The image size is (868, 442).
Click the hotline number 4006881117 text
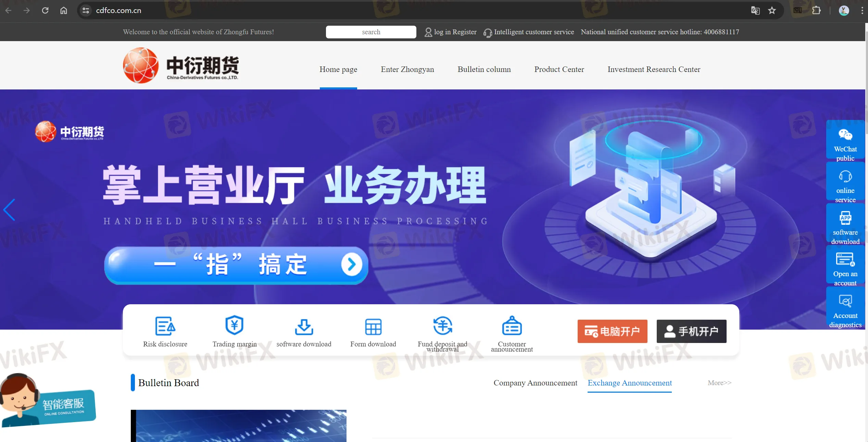pyautogui.click(x=721, y=32)
